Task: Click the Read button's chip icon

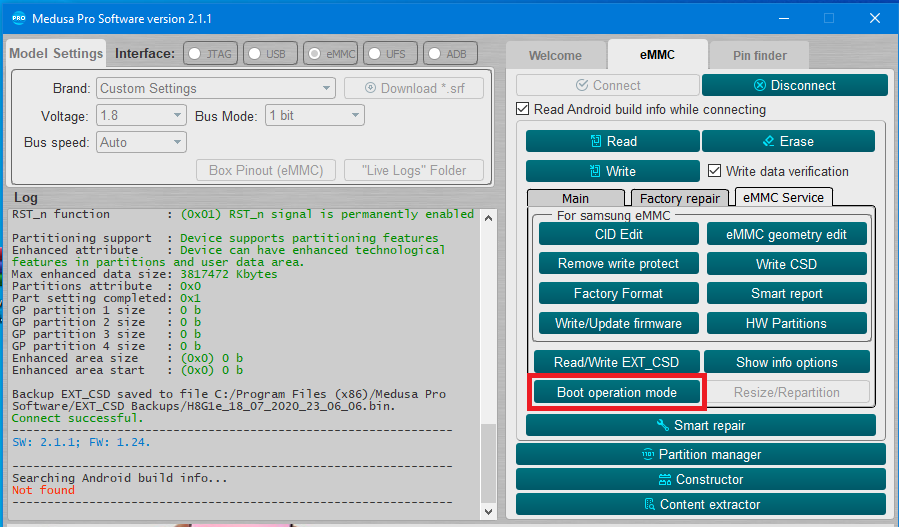Action: click(x=596, y=141)
